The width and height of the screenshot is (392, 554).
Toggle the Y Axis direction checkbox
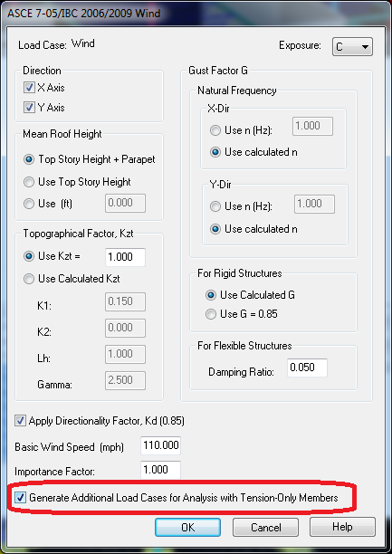[29, 108]
